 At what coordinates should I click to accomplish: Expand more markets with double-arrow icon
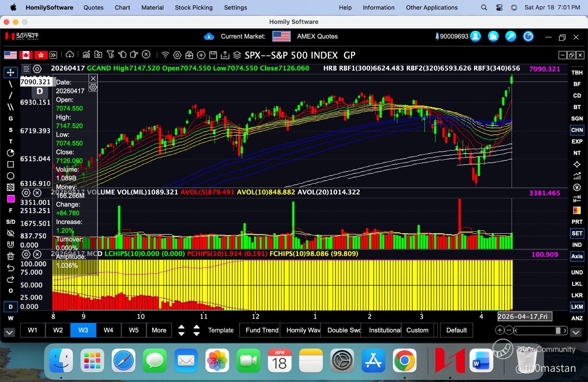coord(53,55)
